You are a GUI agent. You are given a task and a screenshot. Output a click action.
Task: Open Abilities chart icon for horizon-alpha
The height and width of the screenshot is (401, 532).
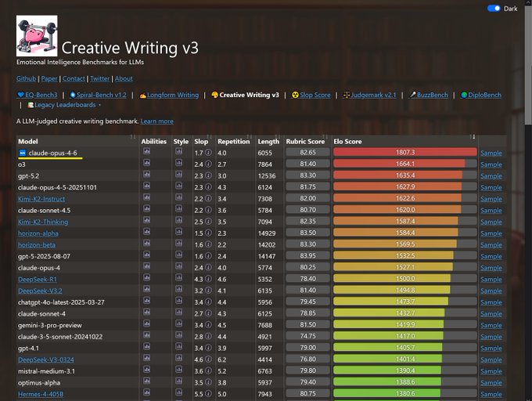coord(146,232)
